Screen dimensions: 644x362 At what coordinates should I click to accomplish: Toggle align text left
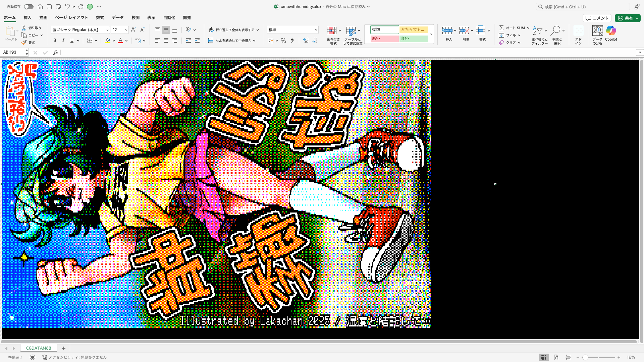(x=157, y=41)
